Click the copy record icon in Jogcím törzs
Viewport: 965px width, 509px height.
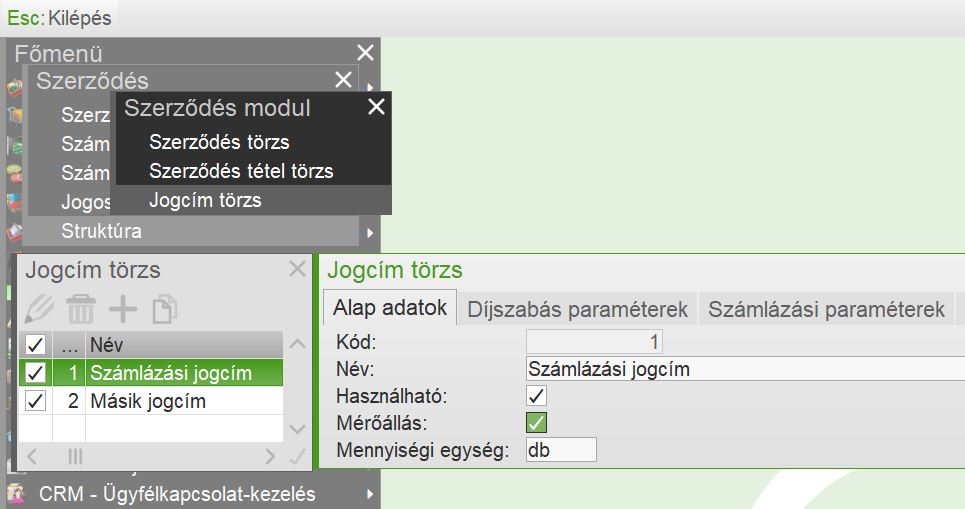(x=164, y=309)
